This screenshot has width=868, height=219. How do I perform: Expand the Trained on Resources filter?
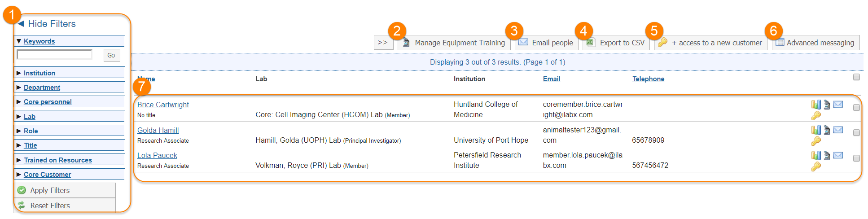pyautogui.click(x=57, y=160)
